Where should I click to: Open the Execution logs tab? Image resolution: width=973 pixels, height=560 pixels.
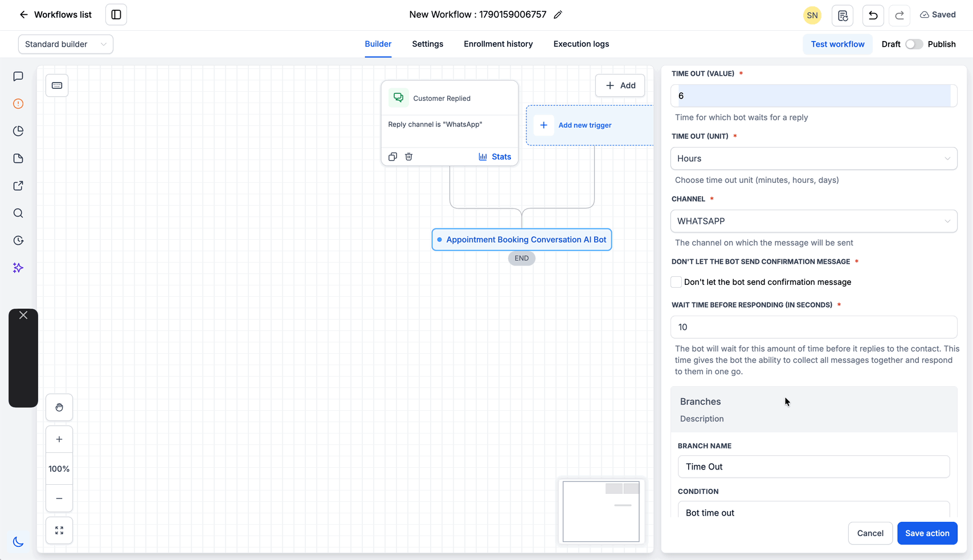581,44
